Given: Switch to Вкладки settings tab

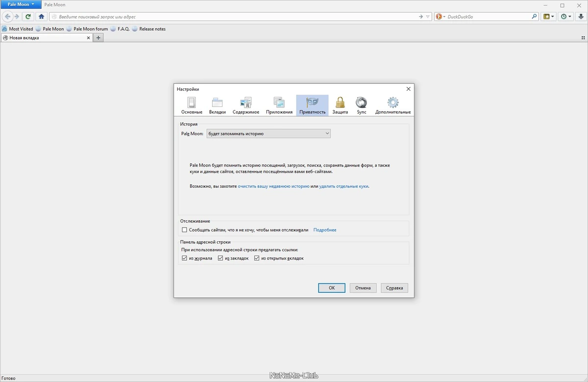Looking at the screenshot, I should click(x=217, y=105).
